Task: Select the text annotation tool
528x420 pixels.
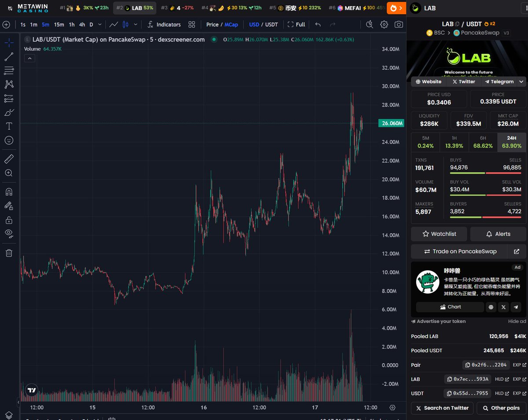Action: tap(9, 126)
